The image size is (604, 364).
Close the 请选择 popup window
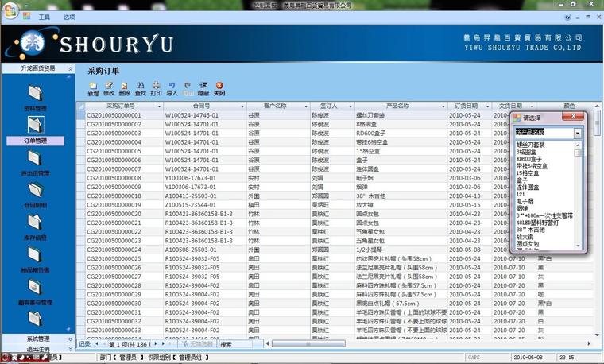[573, 116]
